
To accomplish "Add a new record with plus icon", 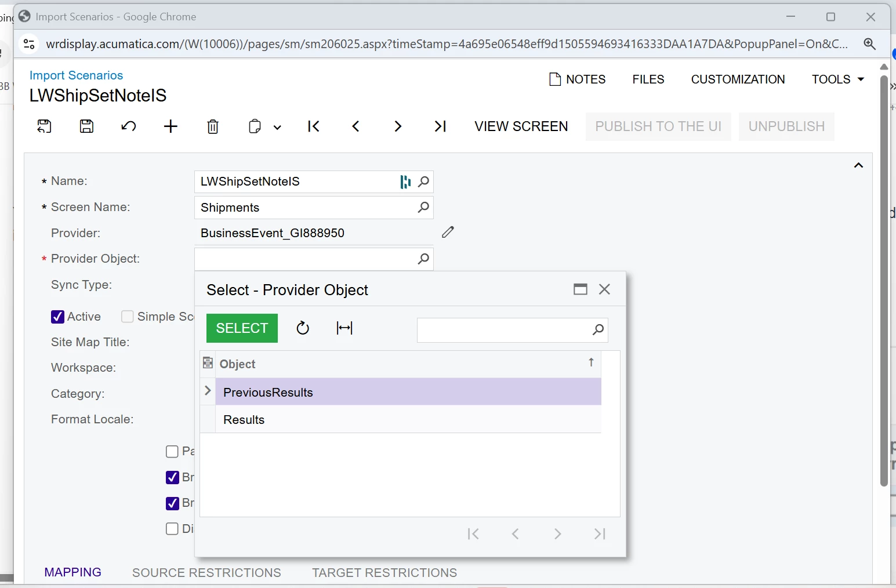I will click(x=171, y=126).
